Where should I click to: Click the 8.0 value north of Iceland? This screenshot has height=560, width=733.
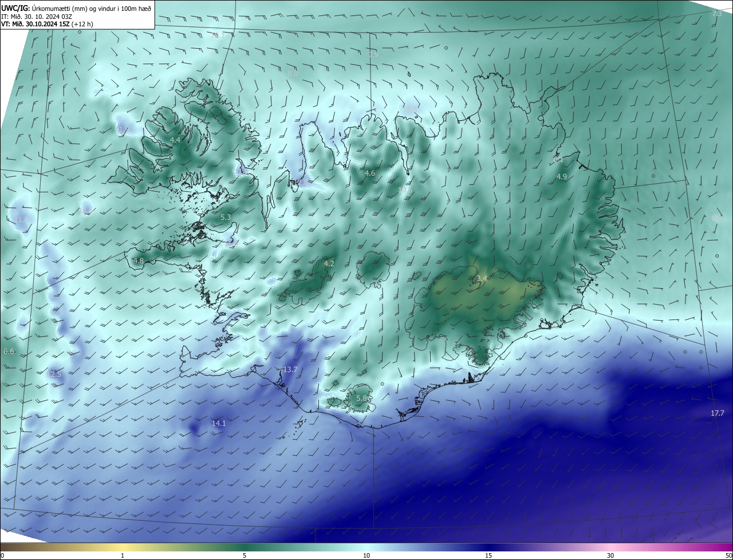point(293,74)
